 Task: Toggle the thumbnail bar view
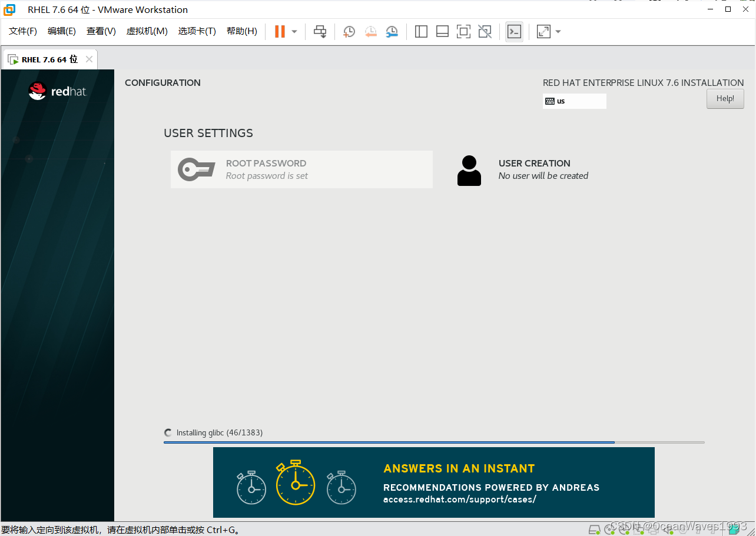442,32
